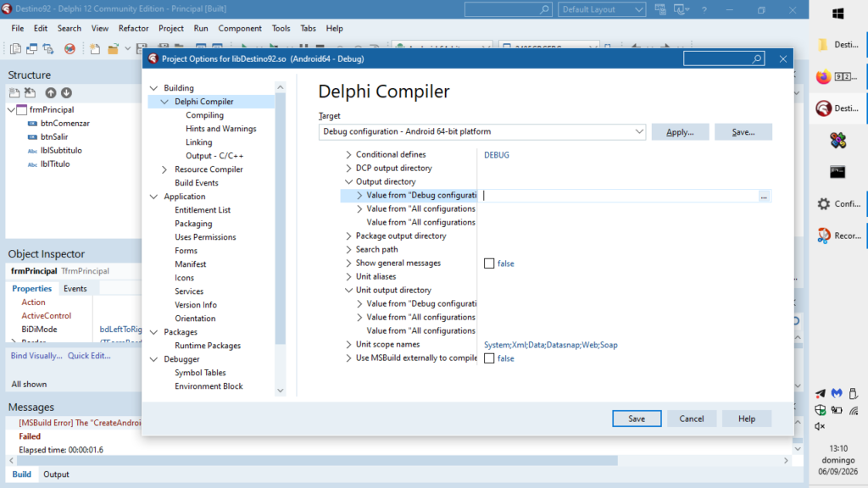Click the Apply... button
Screen dimensions: 868x488
click(x=680, y=131)
